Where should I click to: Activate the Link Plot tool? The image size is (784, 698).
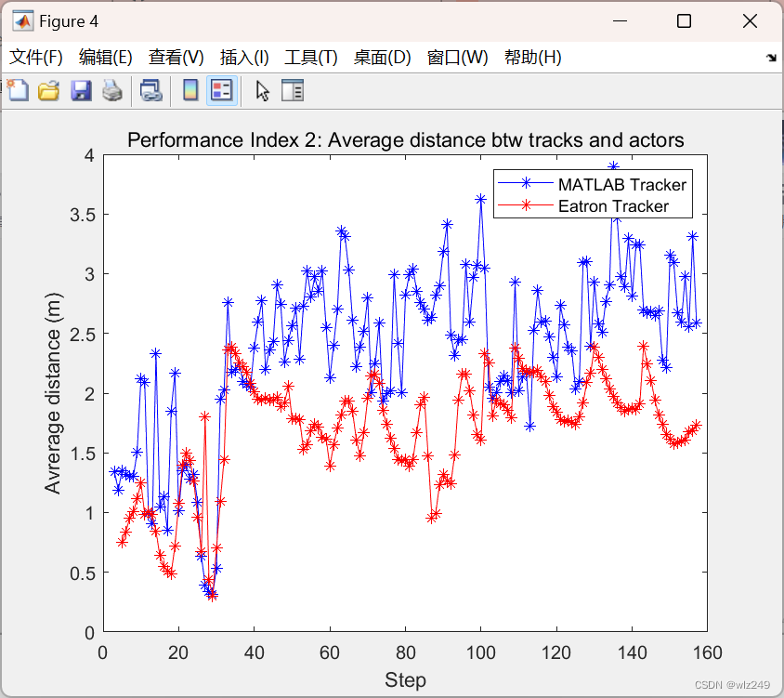click(151, 90)
